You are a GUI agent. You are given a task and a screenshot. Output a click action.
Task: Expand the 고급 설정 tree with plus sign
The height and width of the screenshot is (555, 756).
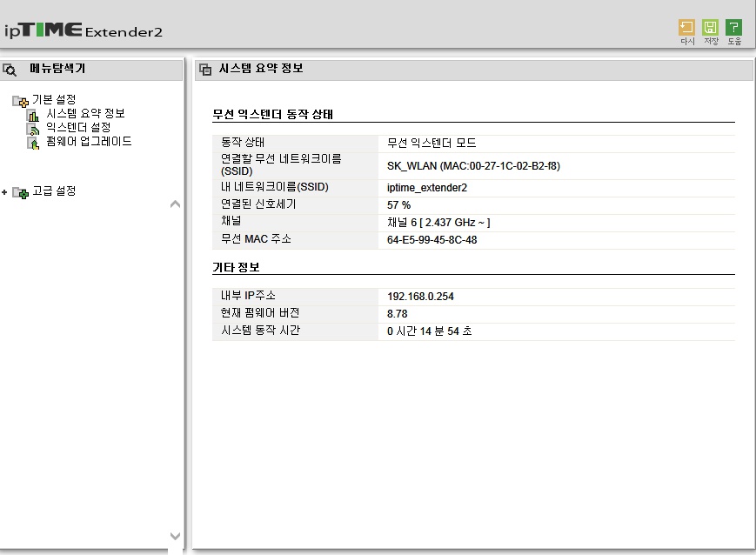coord(4,192)
